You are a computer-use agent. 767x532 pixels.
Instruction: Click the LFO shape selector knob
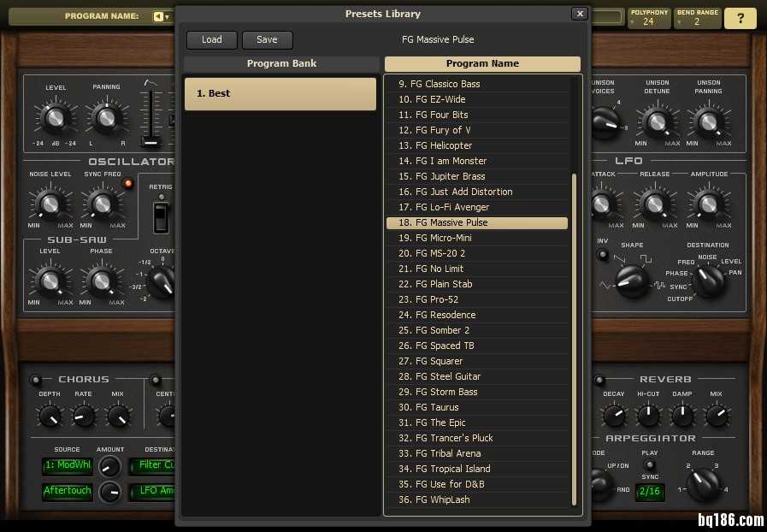[x=632, y=280]
